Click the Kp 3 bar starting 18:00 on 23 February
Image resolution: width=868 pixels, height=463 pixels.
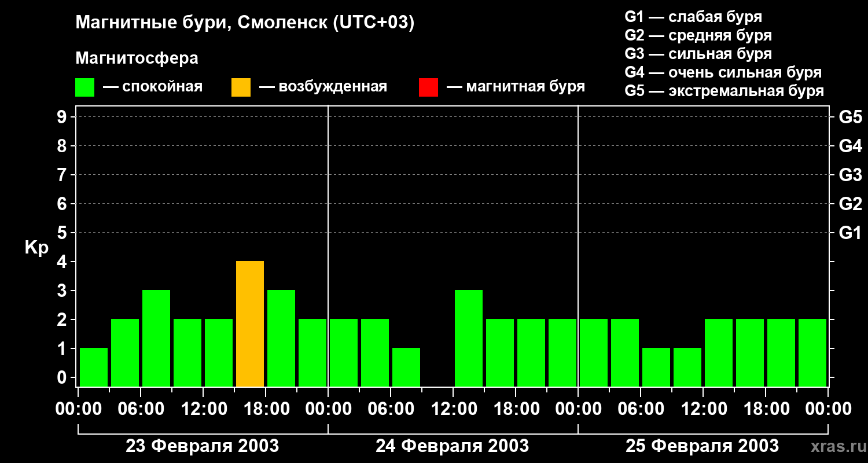pos(281,338)
